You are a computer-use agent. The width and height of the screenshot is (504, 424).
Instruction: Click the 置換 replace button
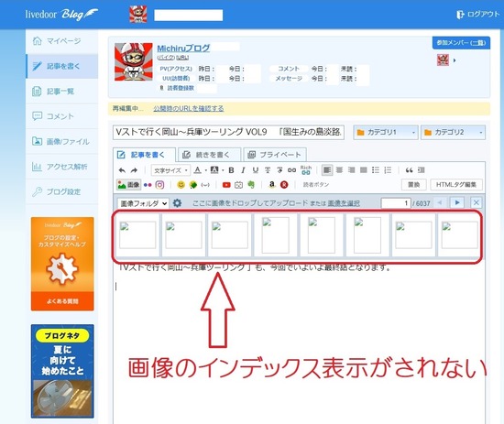(413, 185)
